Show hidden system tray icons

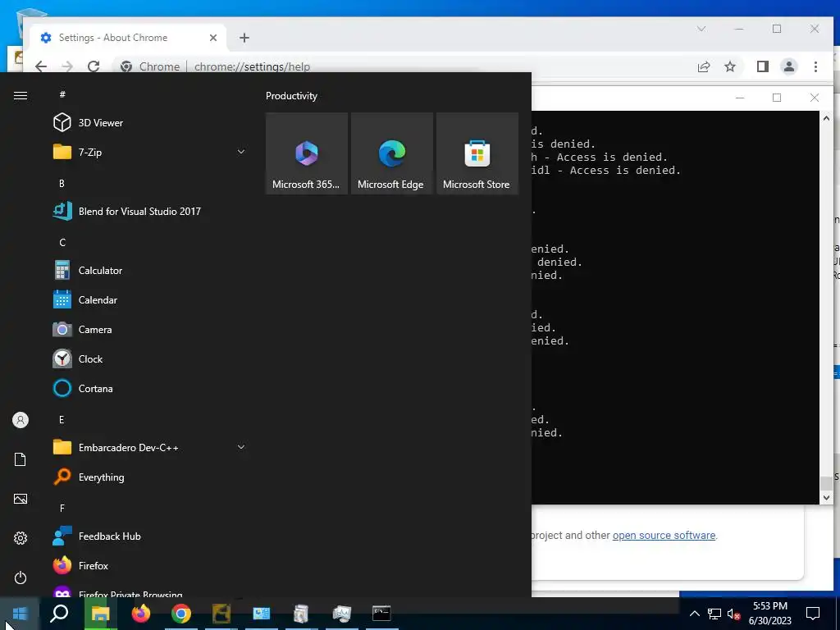click(694, 614)
